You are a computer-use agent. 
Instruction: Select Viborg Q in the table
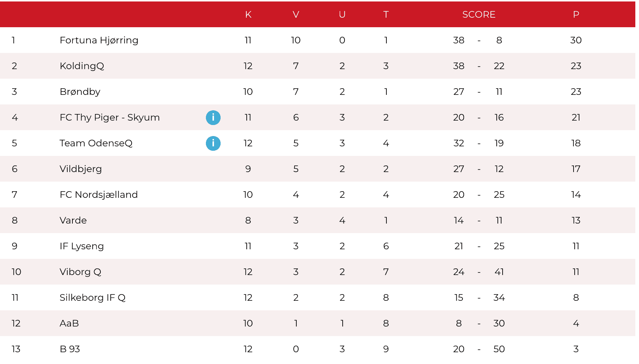pos(80,272)
